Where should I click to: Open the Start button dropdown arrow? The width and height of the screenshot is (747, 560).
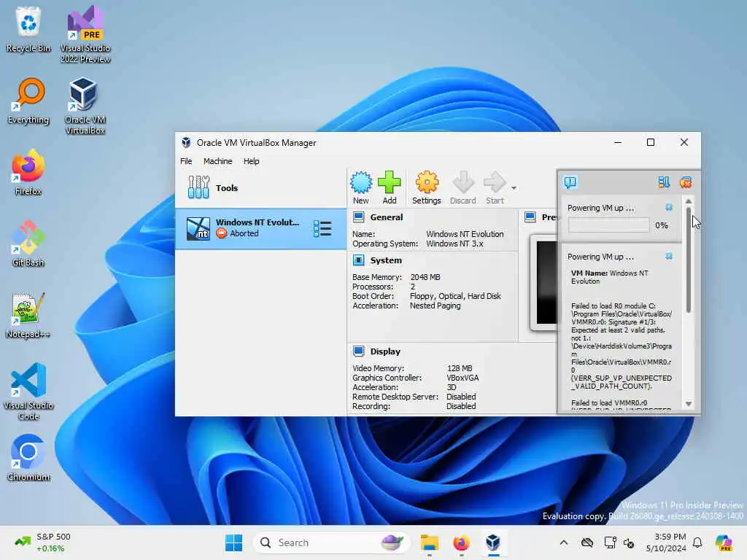(x=514, y=188)
